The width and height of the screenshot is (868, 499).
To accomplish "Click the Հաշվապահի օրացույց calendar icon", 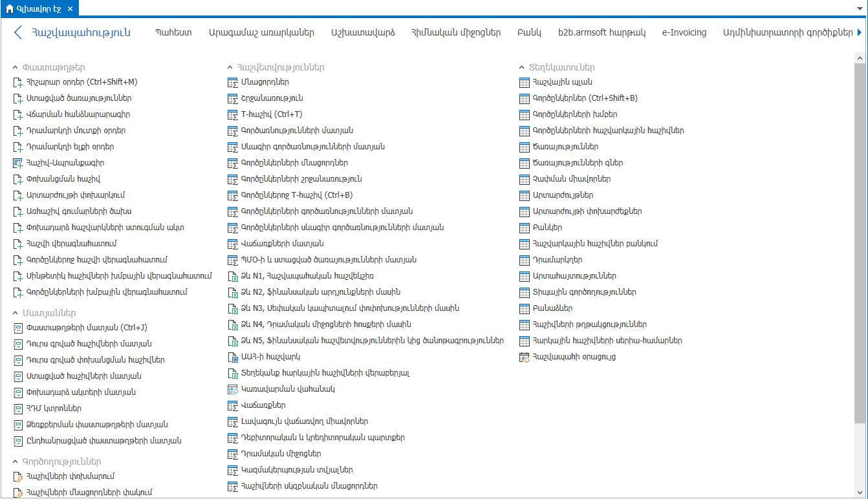I will coord(524,357).
